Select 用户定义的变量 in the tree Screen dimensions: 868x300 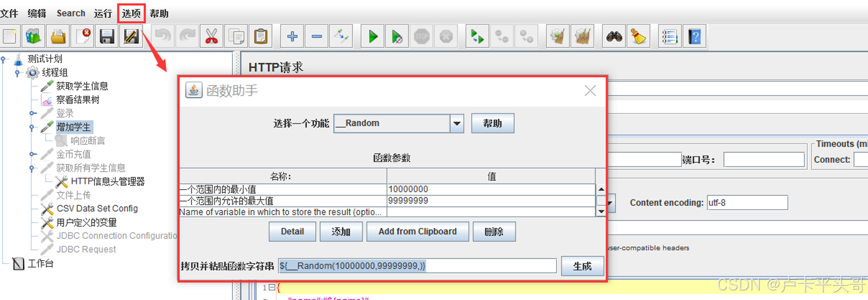(87, 222)
